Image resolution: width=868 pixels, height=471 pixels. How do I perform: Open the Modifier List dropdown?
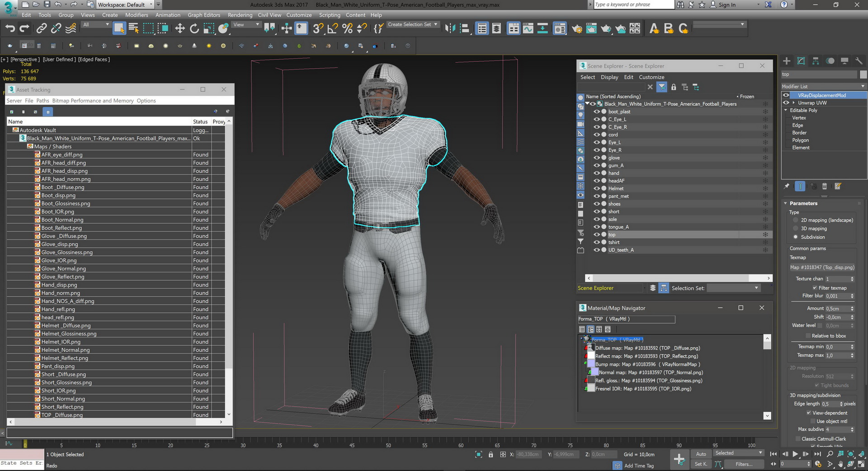[824, 86]
